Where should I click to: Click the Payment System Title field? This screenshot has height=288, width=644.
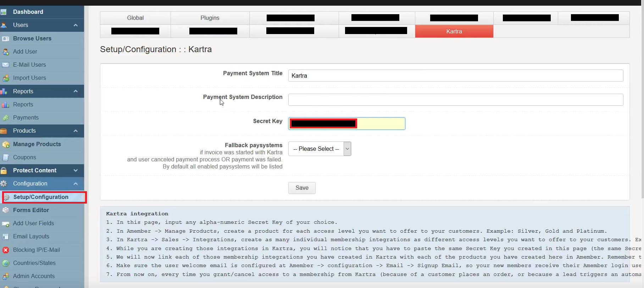click(456, 76)
